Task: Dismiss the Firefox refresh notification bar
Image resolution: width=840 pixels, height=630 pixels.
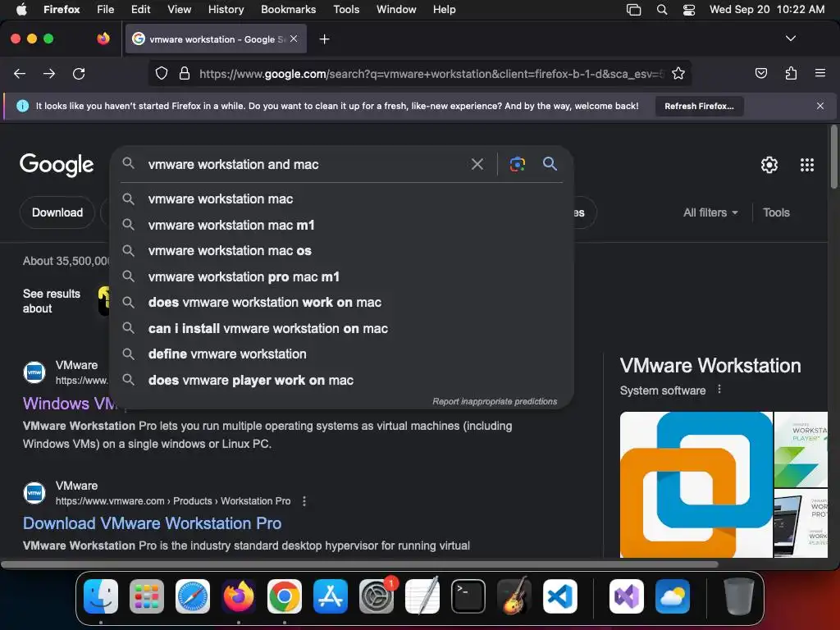Action: point(819,106)
